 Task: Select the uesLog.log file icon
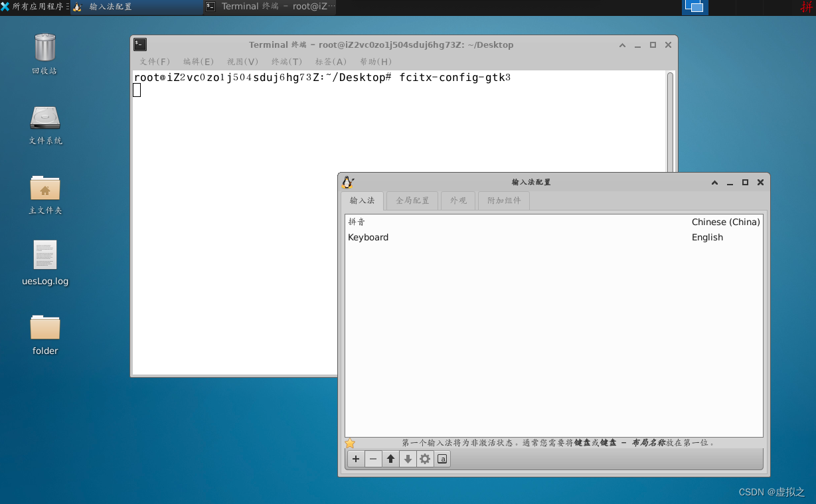point(45,256)
